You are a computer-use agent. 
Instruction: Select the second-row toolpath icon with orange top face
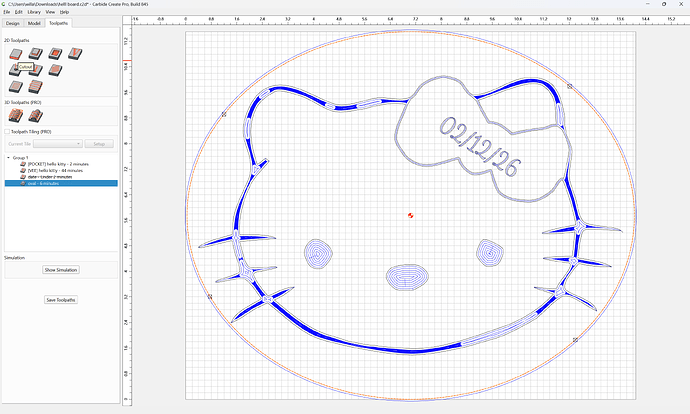pos(55,70)
